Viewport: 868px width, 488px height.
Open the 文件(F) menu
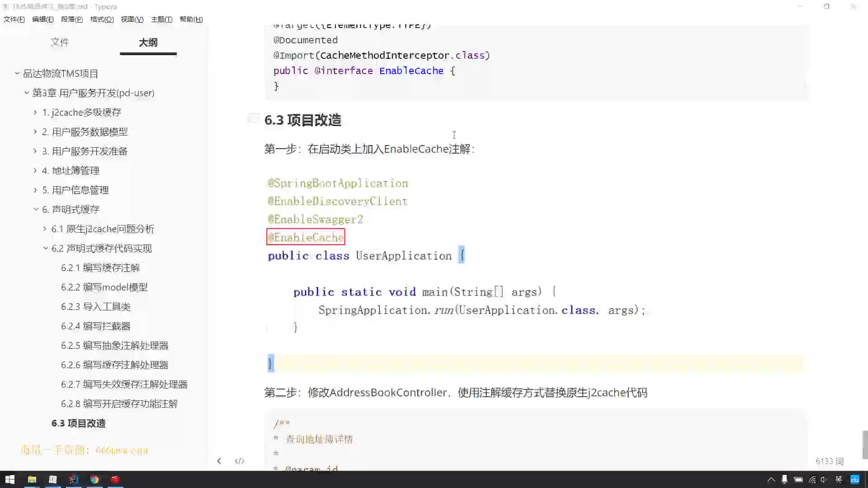[14, 19]
